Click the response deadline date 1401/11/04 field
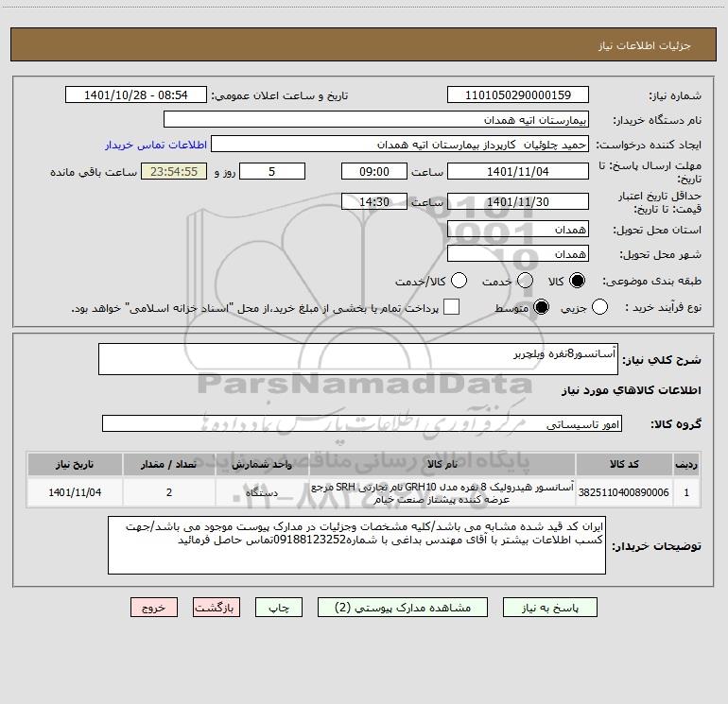The height and width of the screenshot is (704, 728). 518,171
